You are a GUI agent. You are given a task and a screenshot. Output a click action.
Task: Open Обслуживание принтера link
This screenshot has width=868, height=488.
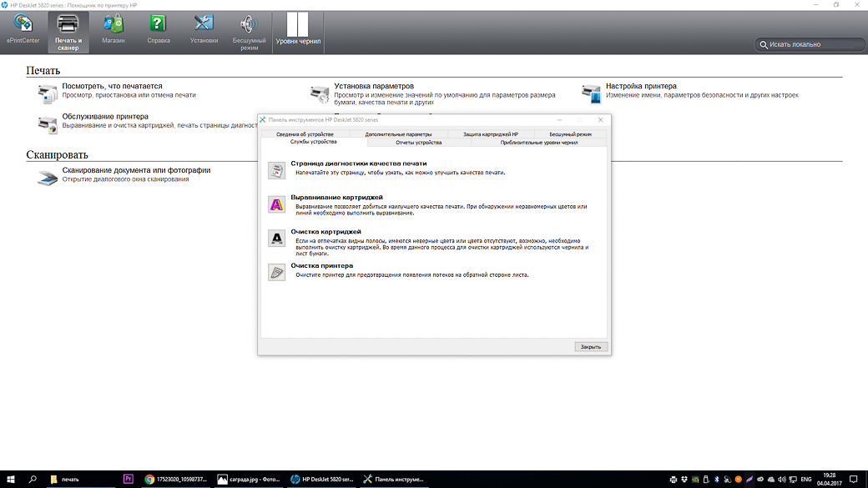tap(105, 116)
